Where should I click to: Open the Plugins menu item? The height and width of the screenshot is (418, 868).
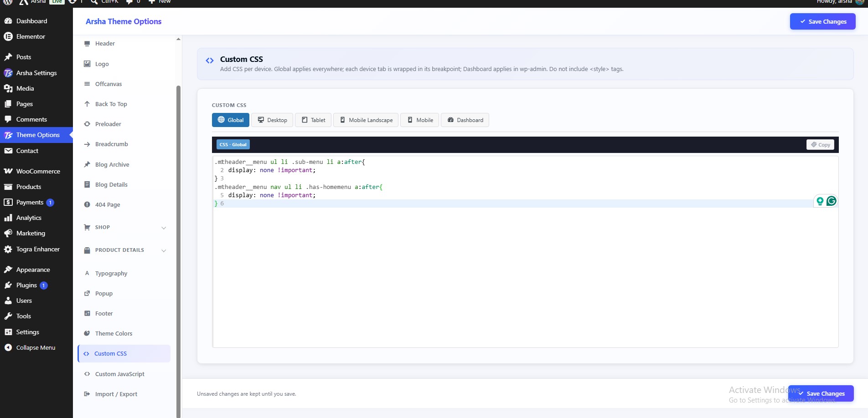pos(26,285)
